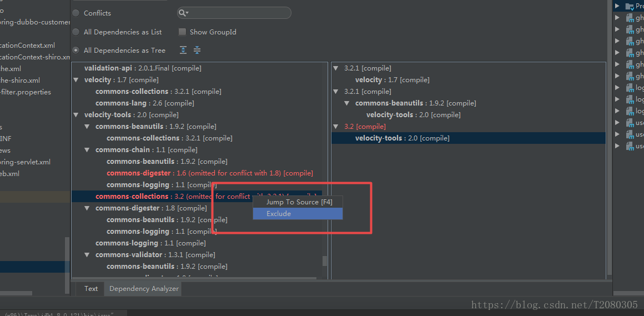
Task: Focus the dependency search input field
Action: [x=234, y=13]
